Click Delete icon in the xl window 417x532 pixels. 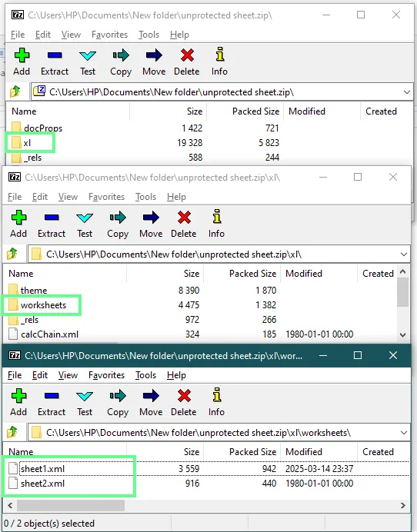[x=184, y=218]
